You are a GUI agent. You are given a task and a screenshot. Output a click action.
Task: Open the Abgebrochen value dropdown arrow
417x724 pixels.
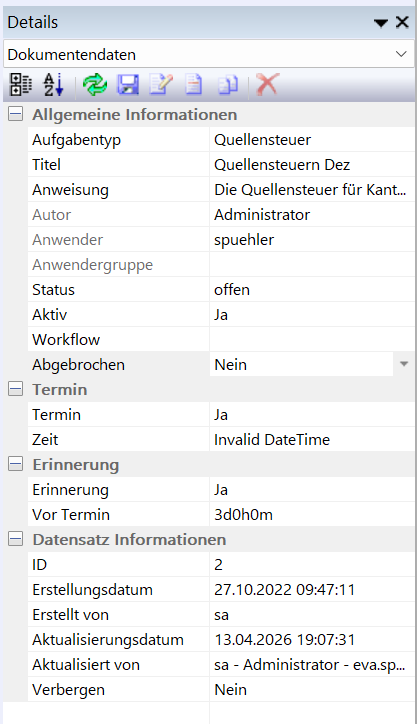[x=404, y=364]
